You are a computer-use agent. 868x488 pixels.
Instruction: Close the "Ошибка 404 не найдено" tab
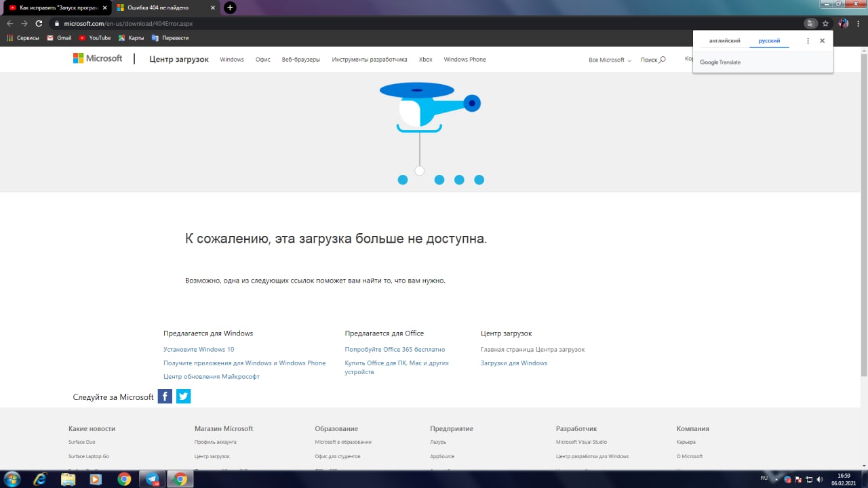(213, 7)
